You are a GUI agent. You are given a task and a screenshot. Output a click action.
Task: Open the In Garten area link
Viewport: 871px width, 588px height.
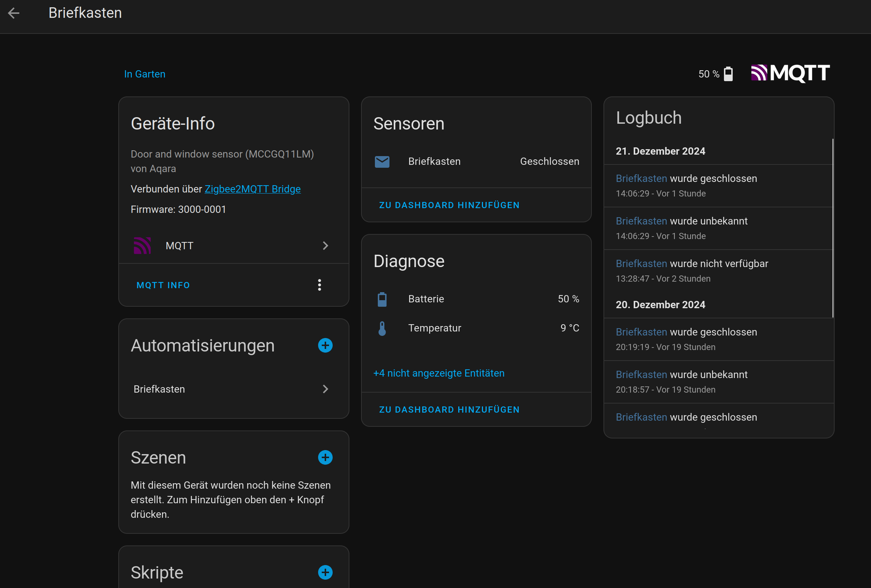click(144, 74)
